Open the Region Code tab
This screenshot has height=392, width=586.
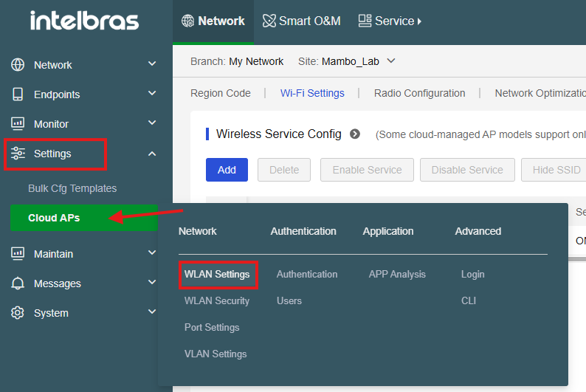click(221, 93)
